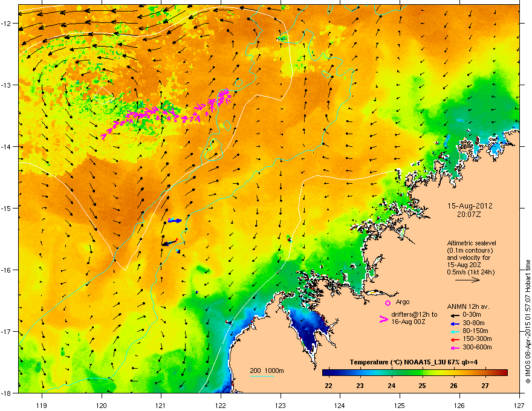Screen dimensions: 532x411
Task: Click the '150-300m' depth label
Action: coord(477,338)
